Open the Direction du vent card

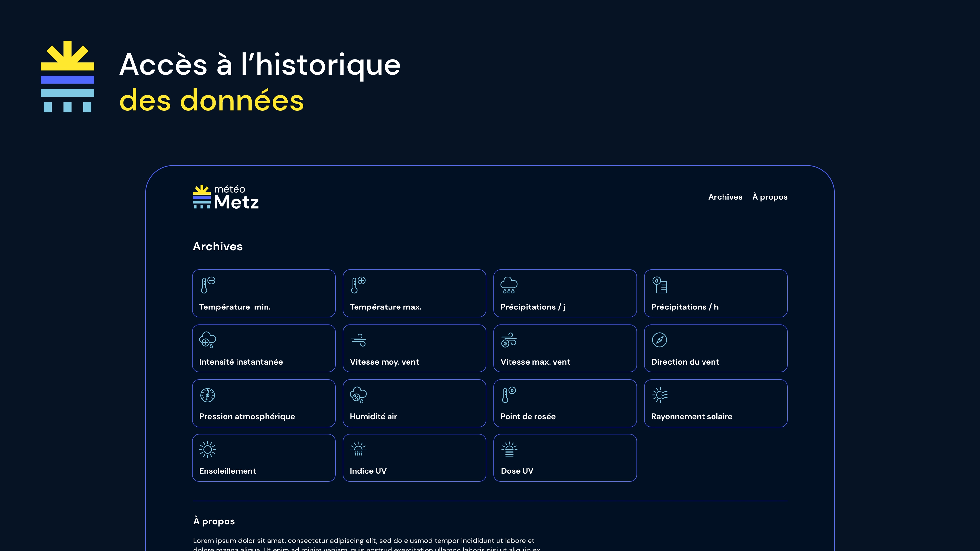(716, 348)
